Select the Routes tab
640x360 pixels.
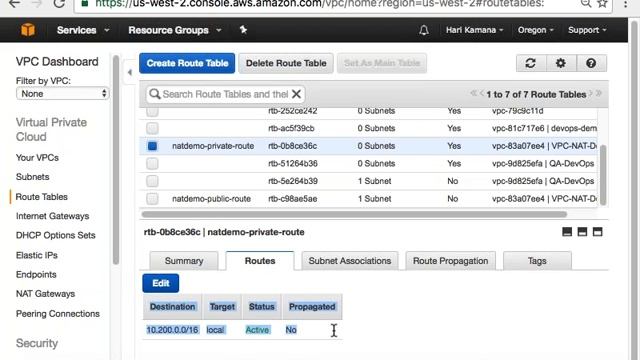pos(260,261)
